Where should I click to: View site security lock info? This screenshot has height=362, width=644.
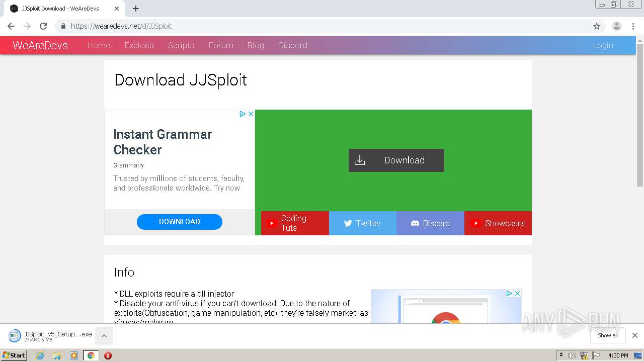click(x=63, y=26)
